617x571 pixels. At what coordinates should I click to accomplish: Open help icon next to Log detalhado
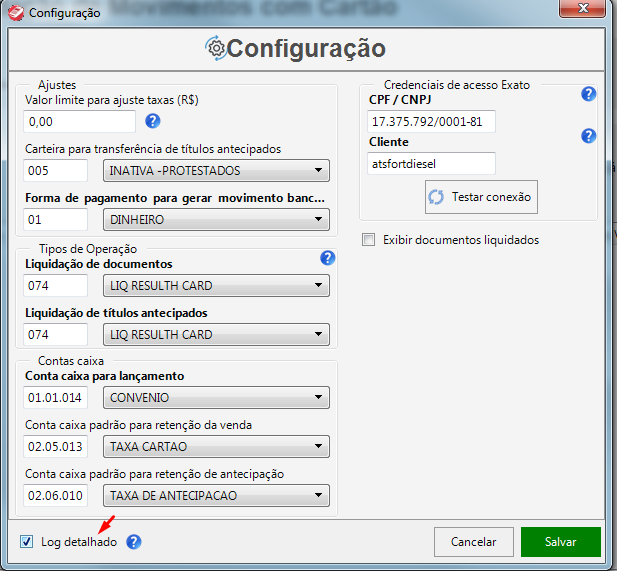[x=134, y=542]
